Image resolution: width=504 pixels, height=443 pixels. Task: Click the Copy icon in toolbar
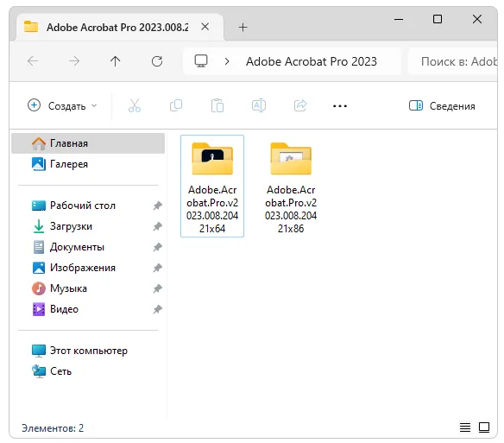[x=176, y=105]
